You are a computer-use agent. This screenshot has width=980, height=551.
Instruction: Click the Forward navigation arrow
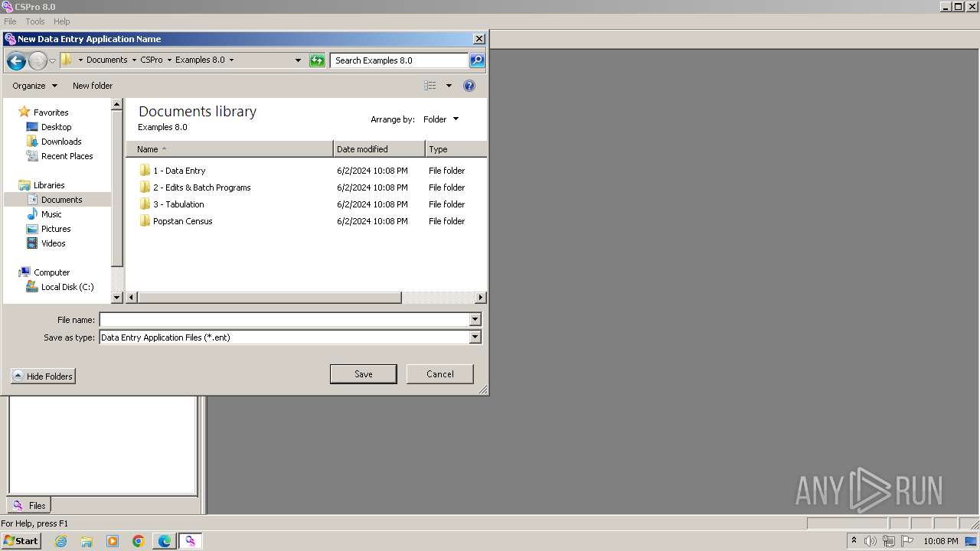tap(38, 60)
